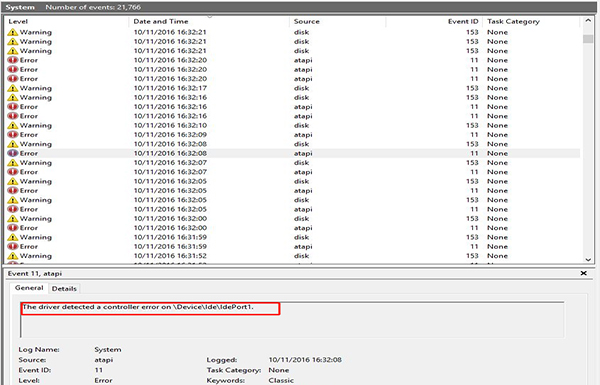The height and width of the screenshot is (385, 600).
Task: Select the date cell 10/11/2016 16:32:09
Action: (x=170, y=135)
